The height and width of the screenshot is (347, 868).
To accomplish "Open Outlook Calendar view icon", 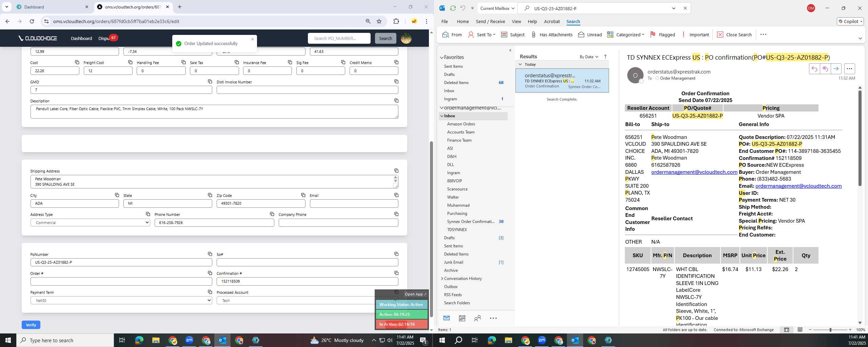I will pyautogui.click(x=462, y=318).
